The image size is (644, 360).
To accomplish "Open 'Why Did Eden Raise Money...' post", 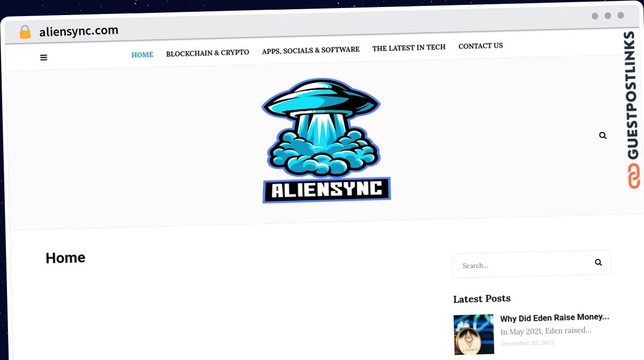I will click(x=555, y=318).
